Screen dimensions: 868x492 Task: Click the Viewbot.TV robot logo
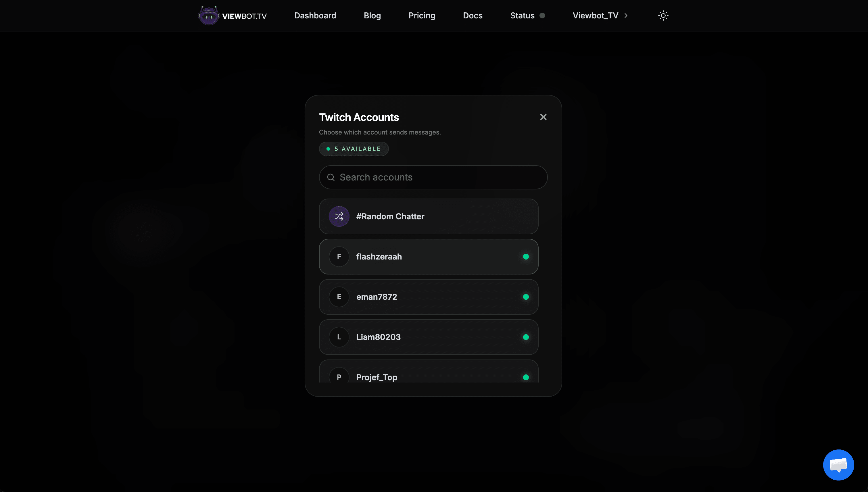[x=209, y=16]
